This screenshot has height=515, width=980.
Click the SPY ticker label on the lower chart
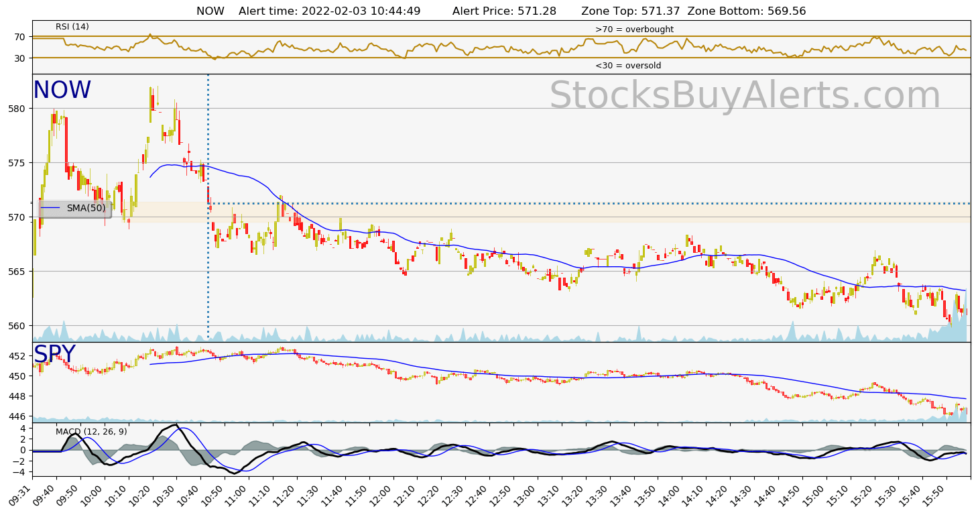tap(54, 355)
